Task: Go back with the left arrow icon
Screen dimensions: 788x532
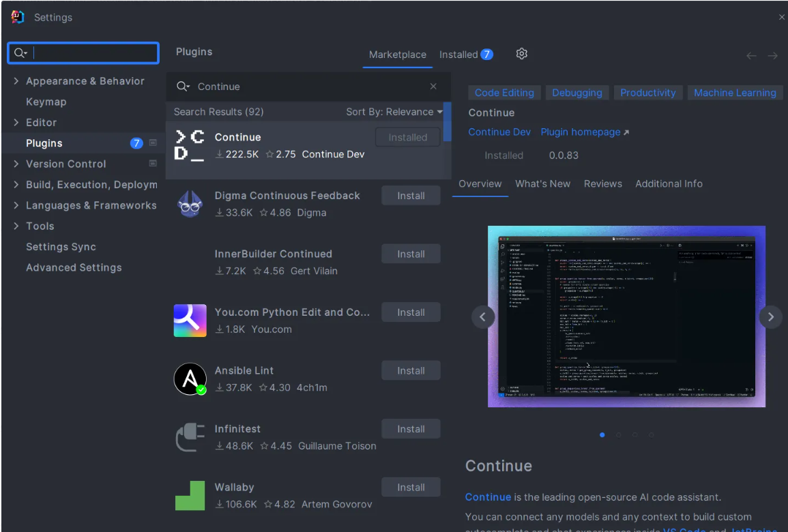Action: [x=750, y=56]
